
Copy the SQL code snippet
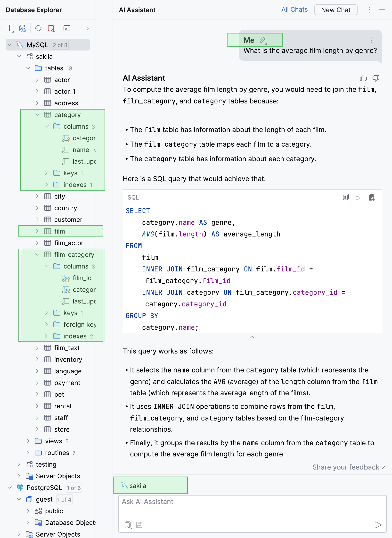pyautogui.click(x=346, y=197)
